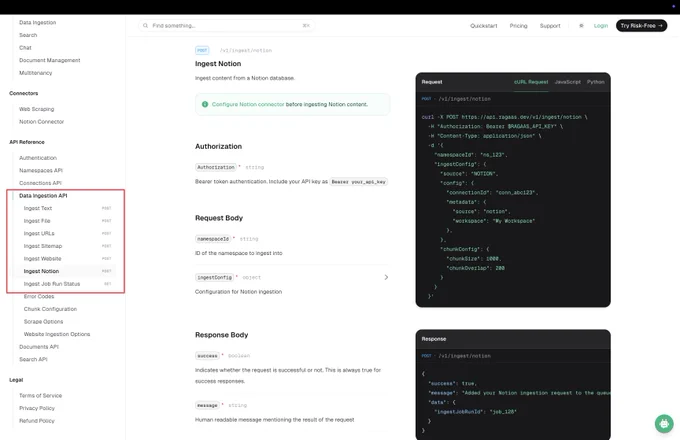680x440 pixels.
Task: Open Ingest Sitemap endpoint
Action: coord(43,246)
